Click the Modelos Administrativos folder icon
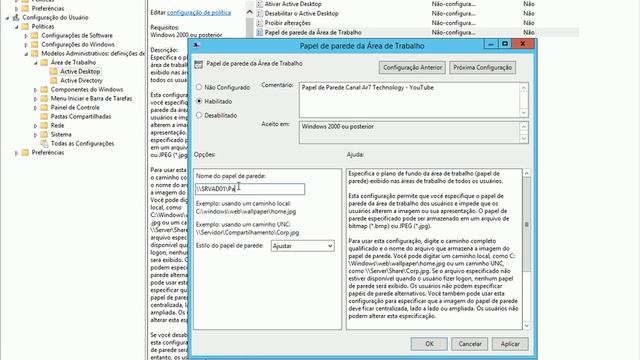The height and width of the screenshot is (360, 640). pos(35,53)
